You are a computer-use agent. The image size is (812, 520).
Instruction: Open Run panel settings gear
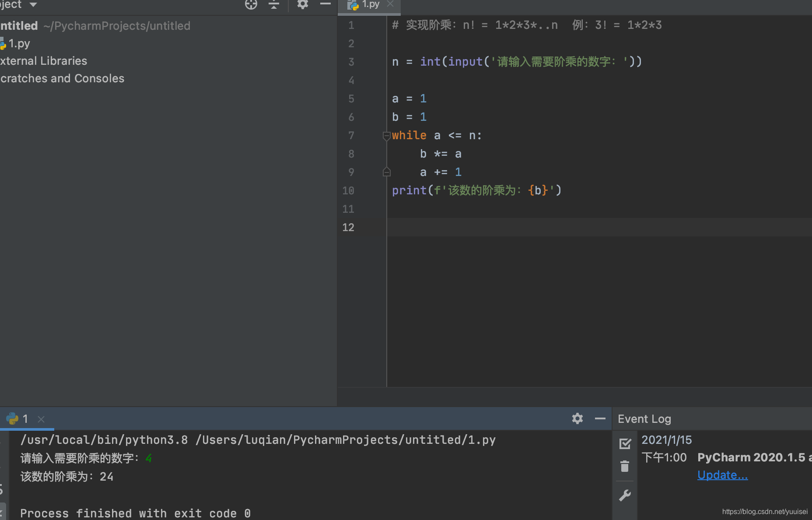click(x=577, y=418)
